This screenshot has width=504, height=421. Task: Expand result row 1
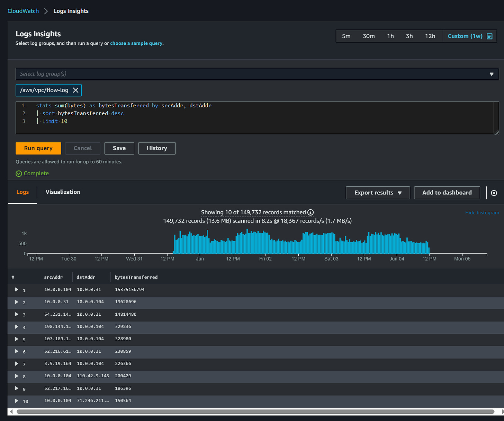click(16, 289)
